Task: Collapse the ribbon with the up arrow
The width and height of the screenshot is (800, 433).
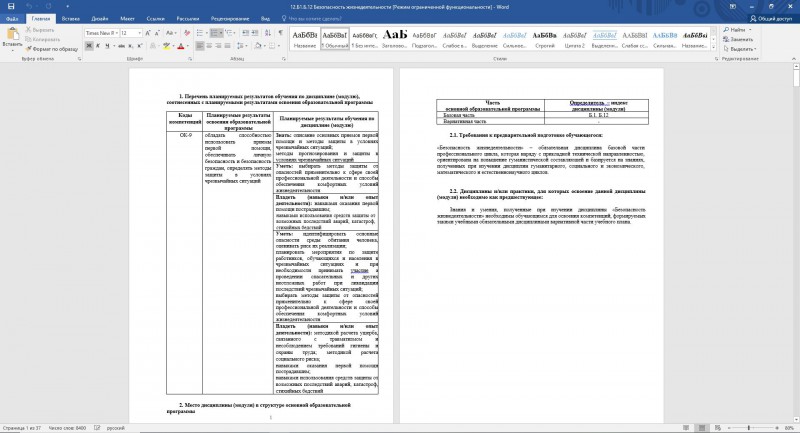Action: click(x=793, y=59)
